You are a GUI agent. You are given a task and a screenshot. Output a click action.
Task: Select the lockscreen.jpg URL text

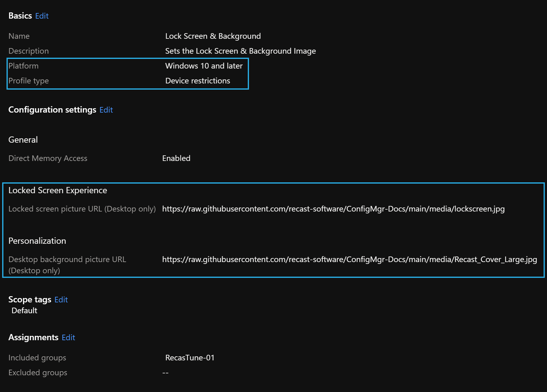pyautogui.click(x=333, y=209)
